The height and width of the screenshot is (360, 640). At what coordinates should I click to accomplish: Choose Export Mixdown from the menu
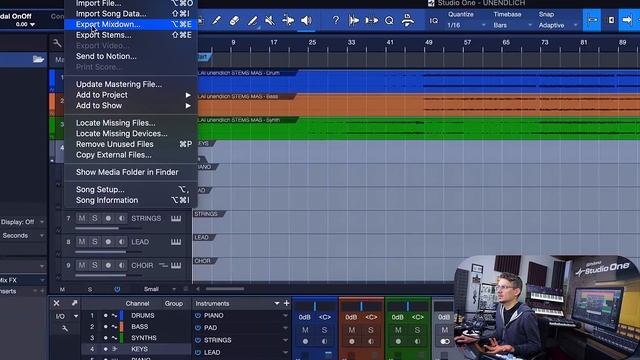(x=131, y=24)
